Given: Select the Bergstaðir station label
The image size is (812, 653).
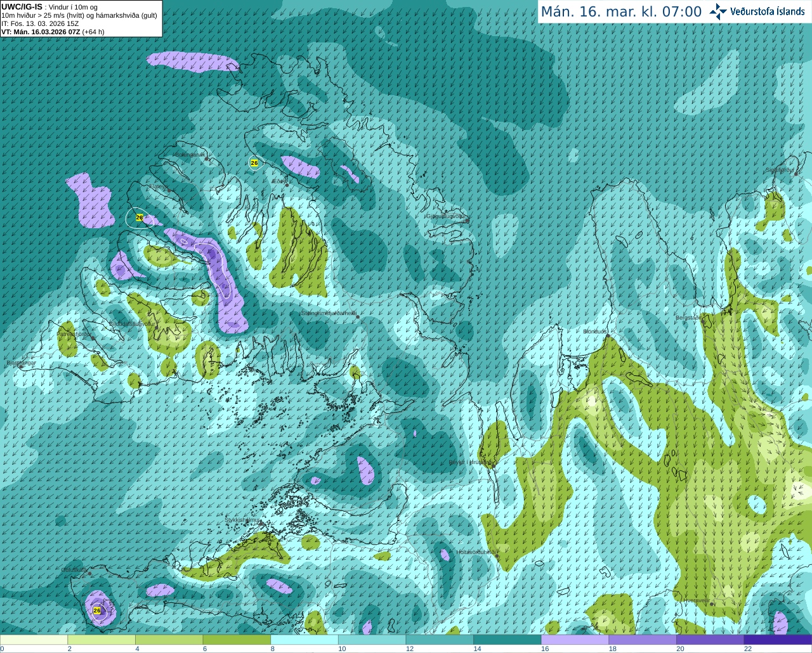Looking at the screenshot, I should pyautogui.click(x=688, y=318).
